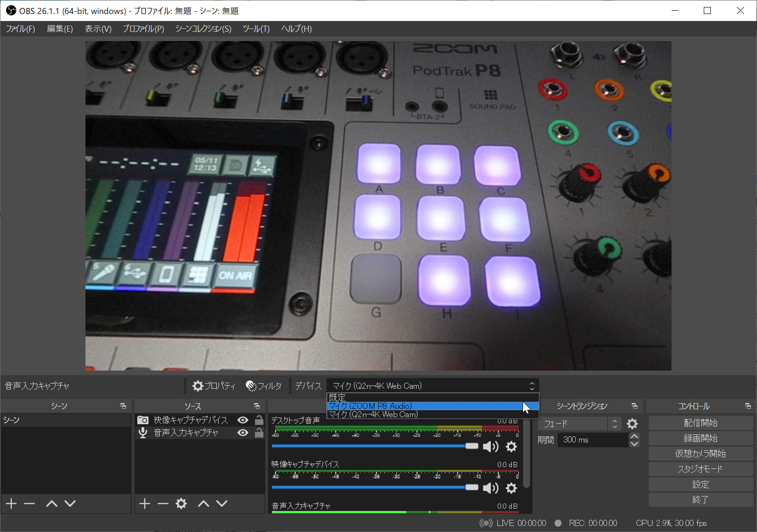This screenshot has height=532, width=757.
Task: Open transition properties gear icon
Action: [x=632, y=424]
